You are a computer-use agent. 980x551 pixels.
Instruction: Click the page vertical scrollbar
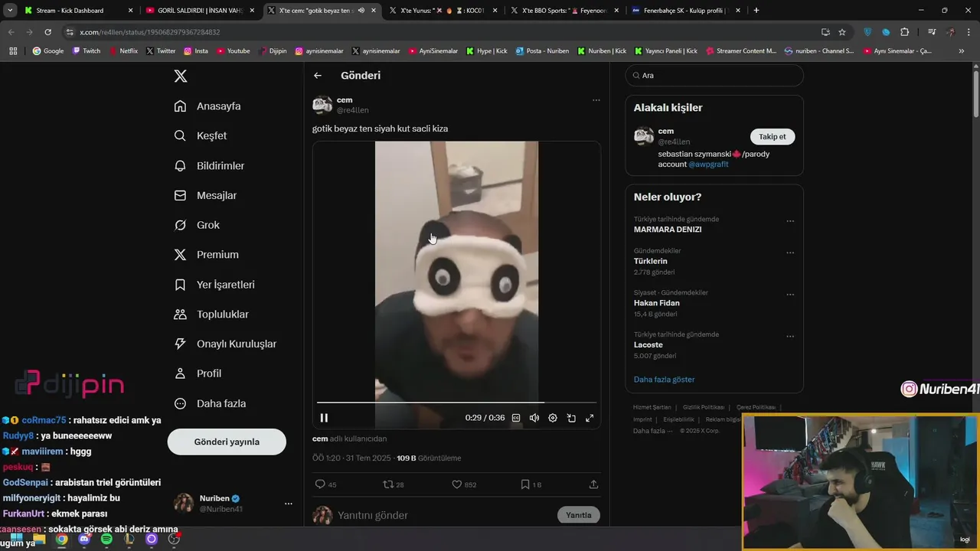(x=975, y=93)
